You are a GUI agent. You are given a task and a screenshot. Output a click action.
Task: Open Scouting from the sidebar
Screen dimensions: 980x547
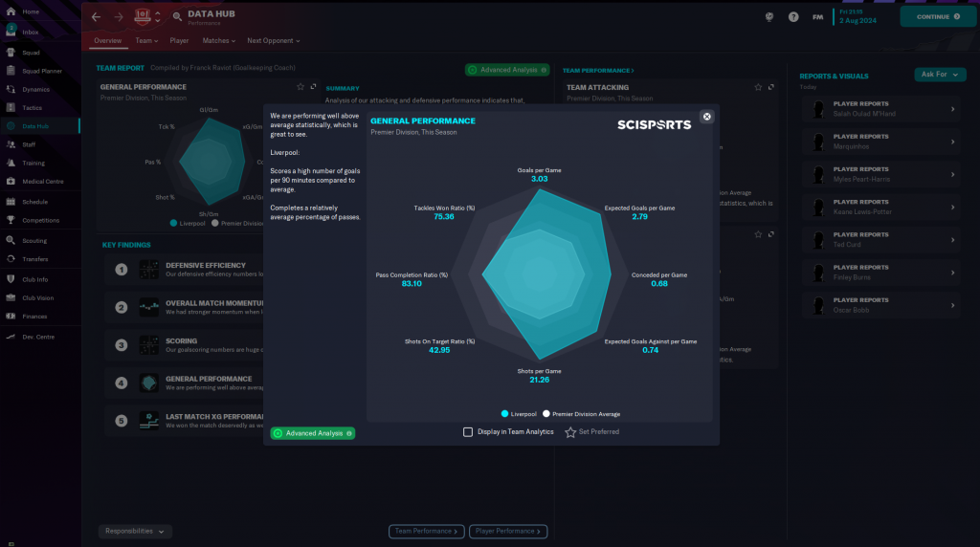[34, 240]
